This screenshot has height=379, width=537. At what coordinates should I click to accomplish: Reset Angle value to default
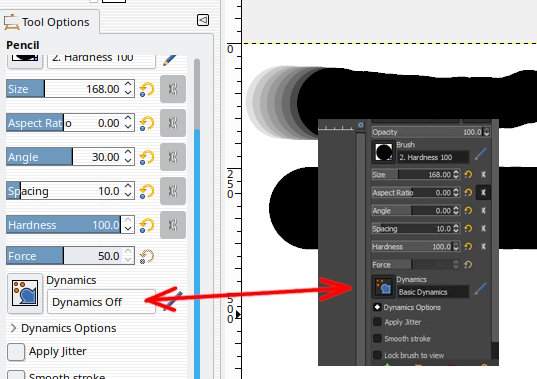click(x=147, y=157)
